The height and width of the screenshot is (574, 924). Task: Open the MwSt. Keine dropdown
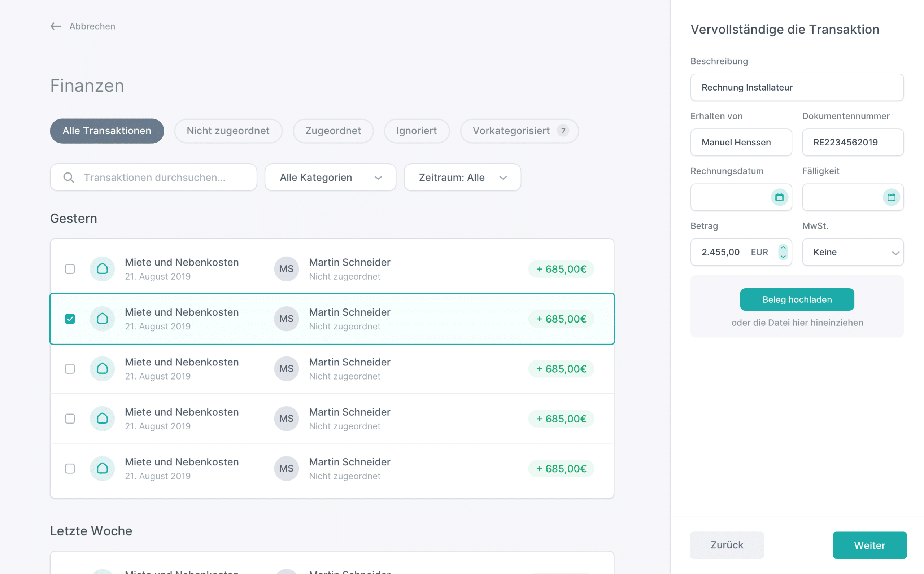[x=853, y=252]
